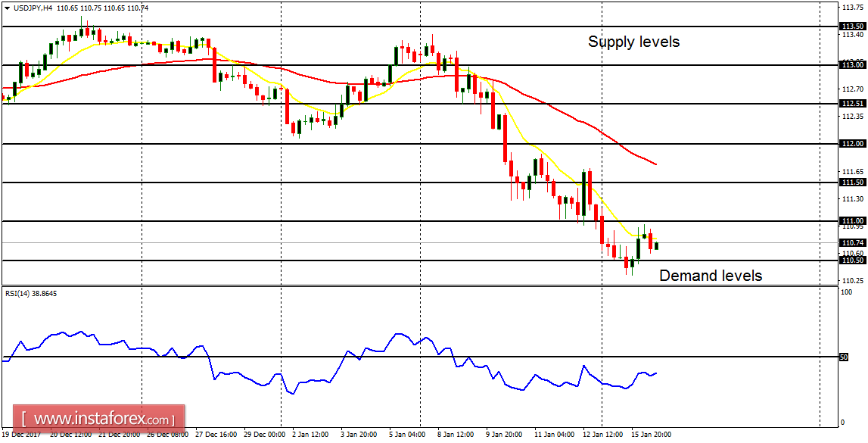Click the current price tag 110.74
Screen dimensions: 868x443
[851, 243]
